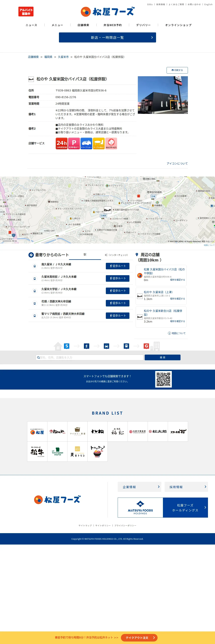Screen dimensions: 215x644
Task: Open よくあるご質問 link
Action: [176, 5]
